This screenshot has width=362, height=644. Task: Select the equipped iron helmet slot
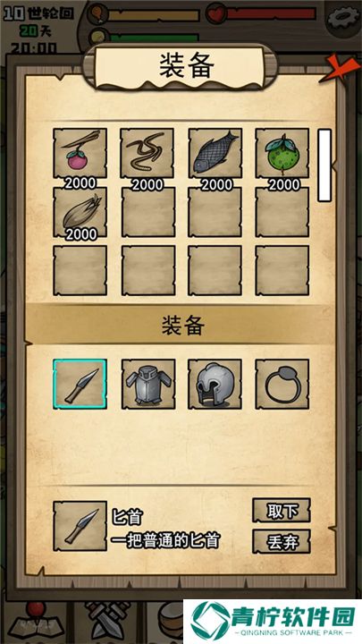tap(215, 384)
